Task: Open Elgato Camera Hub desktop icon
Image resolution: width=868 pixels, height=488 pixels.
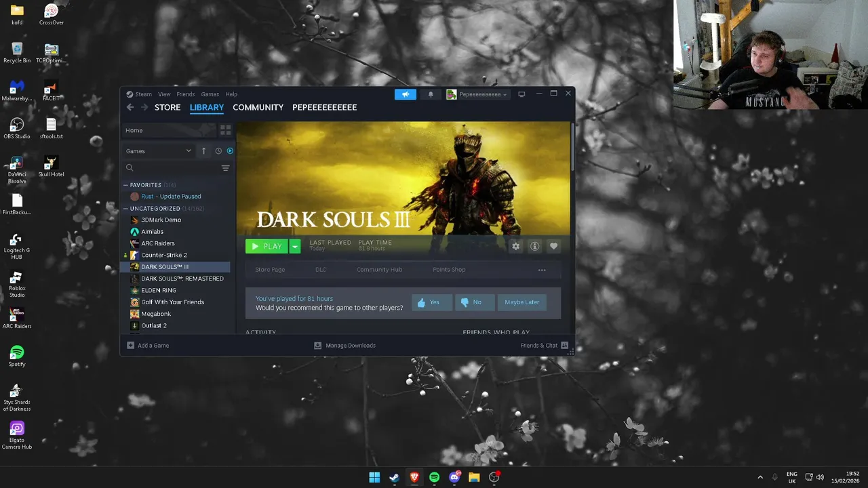Action: [17, 435]
